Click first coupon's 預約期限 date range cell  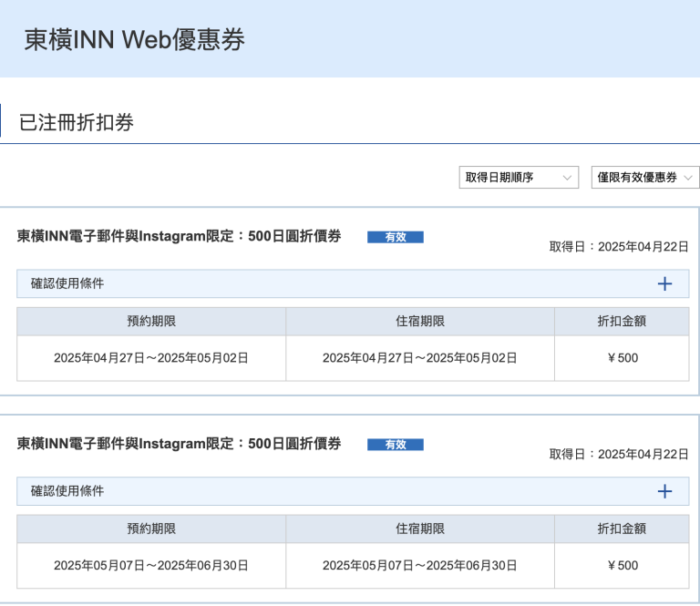tap(151, 358)
